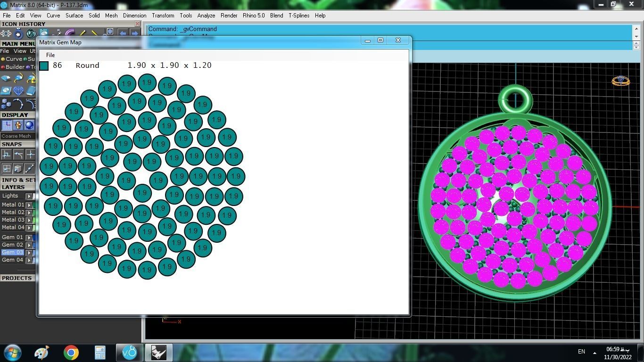Switch to the Matrix V8 taskbar button
644x362 pixels.
[129, 353]
